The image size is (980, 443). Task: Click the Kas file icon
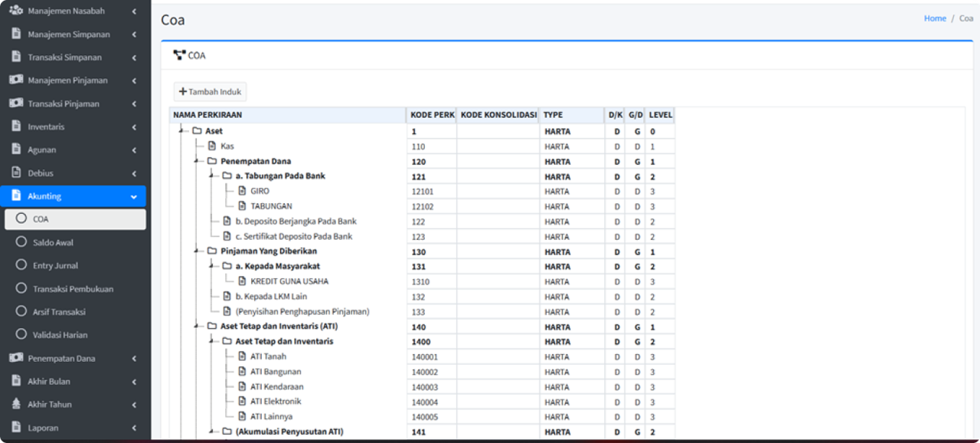(212, 146)
